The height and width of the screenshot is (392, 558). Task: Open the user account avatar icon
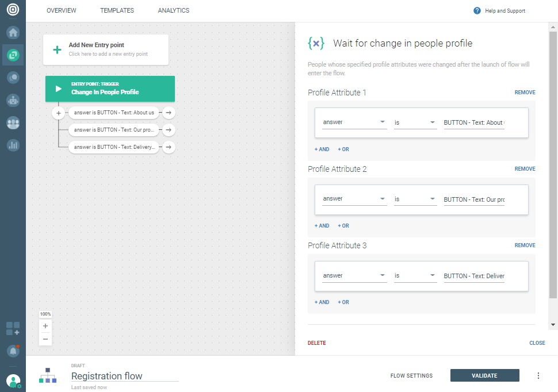(13, 381)
